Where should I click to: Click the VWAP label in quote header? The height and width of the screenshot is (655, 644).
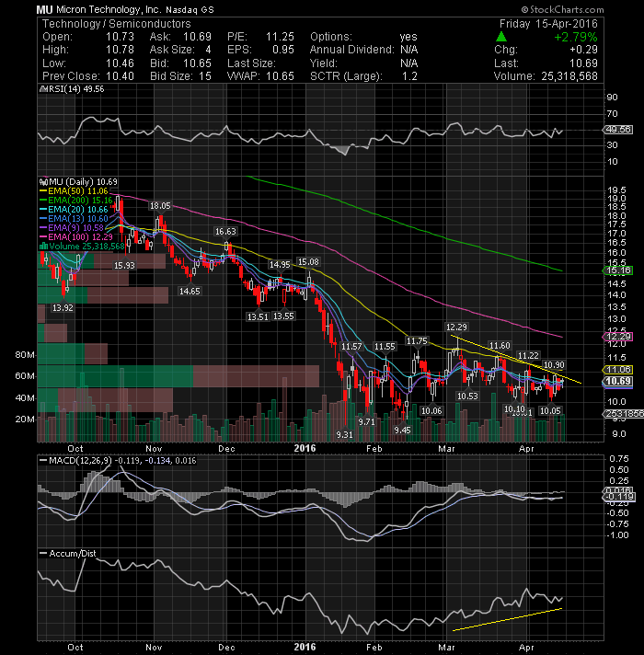click(x=244, y=76)
